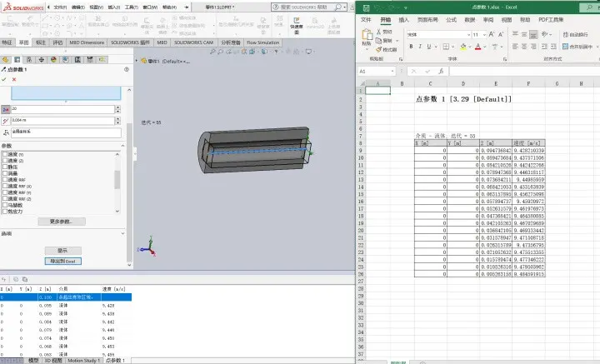
Task: Click Copy icon in Excel clipboard group
Action: (379, 41)
